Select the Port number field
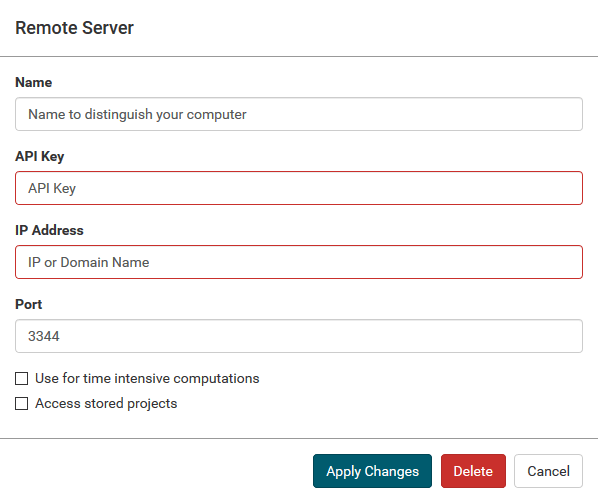This screenshot has width=598, height=503. [299, 336]
